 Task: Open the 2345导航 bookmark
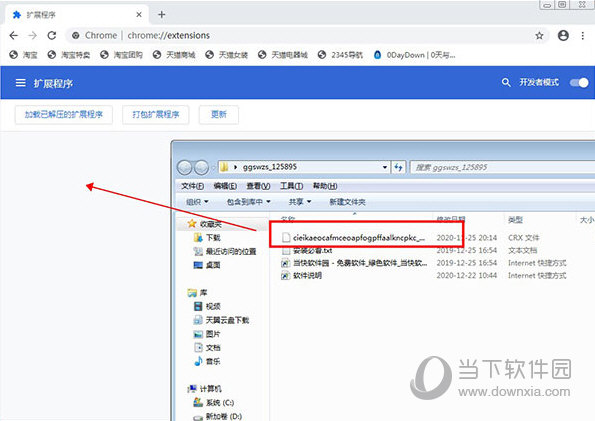(x=340, y=55)
